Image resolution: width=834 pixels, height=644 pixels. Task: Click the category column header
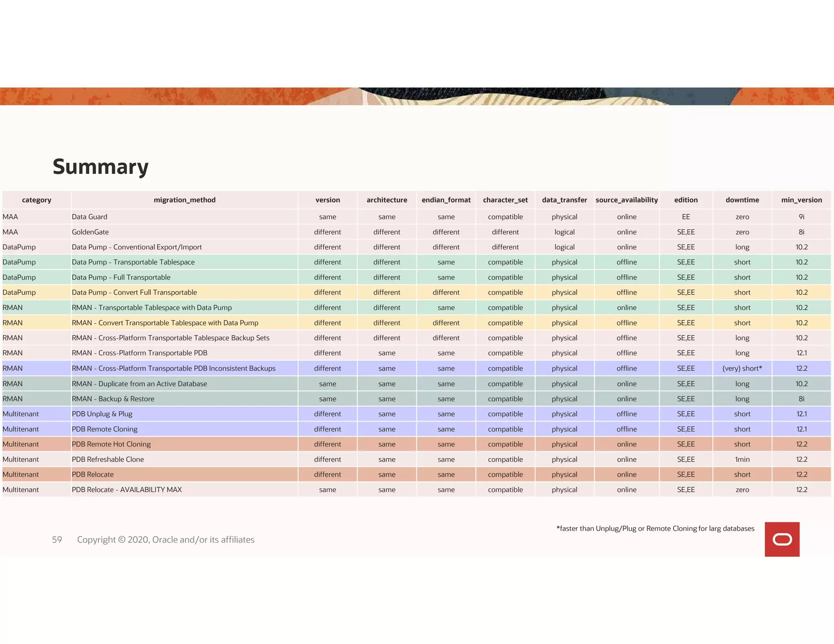[x=37, y=200]
